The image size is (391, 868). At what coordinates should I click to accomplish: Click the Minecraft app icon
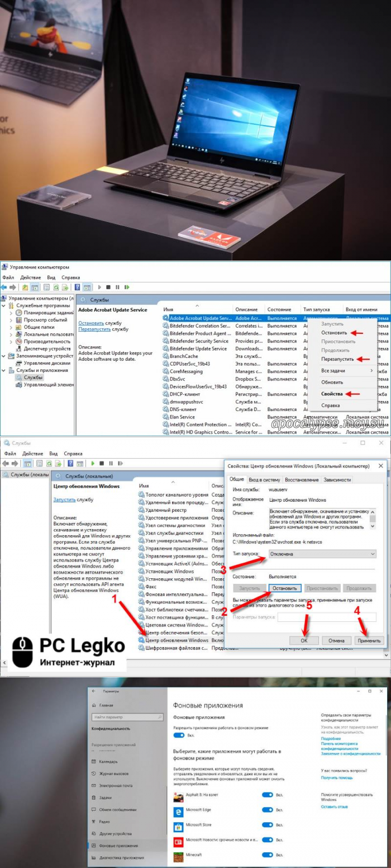coord(178,855)
